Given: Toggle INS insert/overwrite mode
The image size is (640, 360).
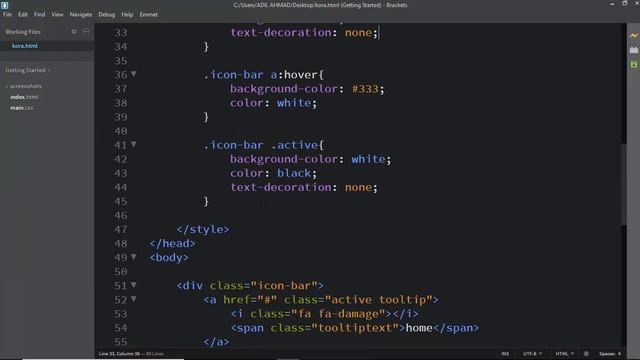Looking at the screenshot, I should point(505,354).
